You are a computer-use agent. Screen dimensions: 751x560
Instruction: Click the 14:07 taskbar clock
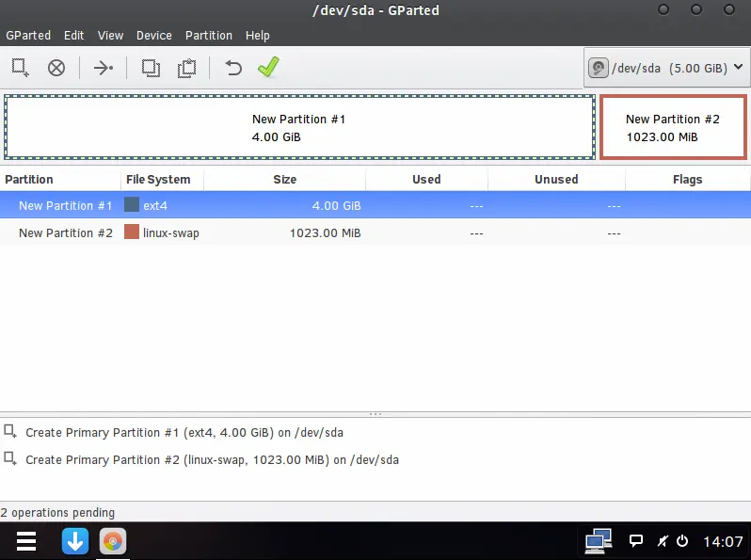pos(723,541)
